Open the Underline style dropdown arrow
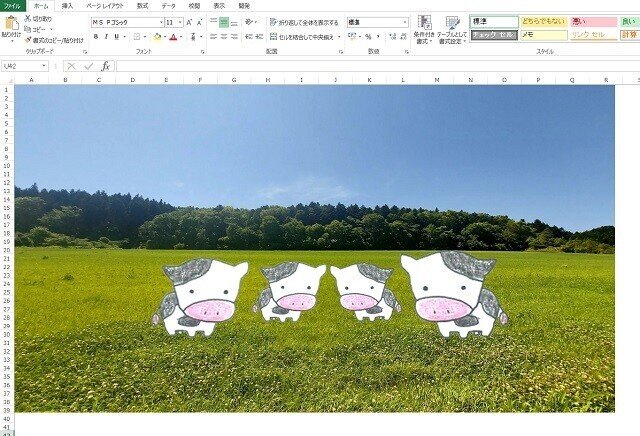Viewport: 640px width, 436px height. tap(124, 37)
